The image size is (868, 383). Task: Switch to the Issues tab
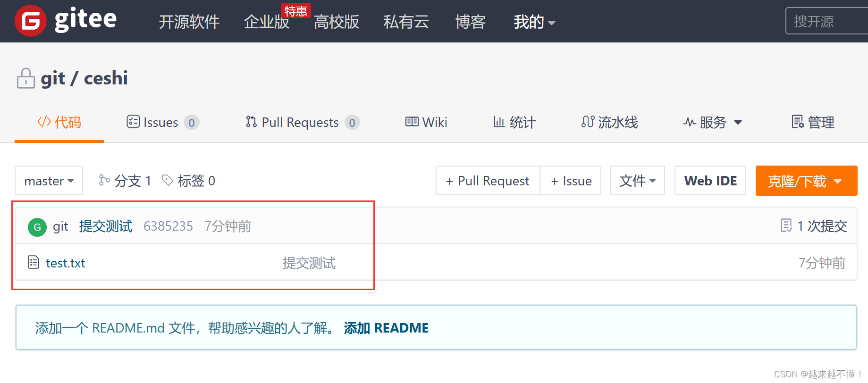163,122
